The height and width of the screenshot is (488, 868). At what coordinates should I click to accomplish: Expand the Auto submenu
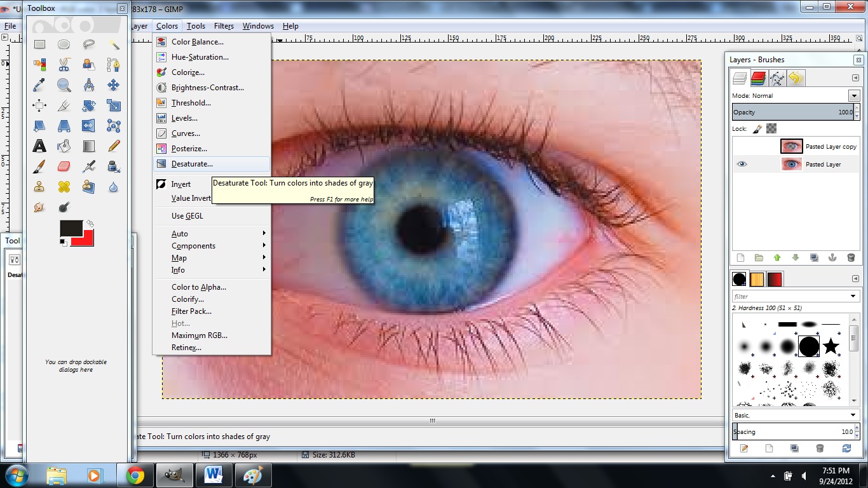(x=212, y=234)
